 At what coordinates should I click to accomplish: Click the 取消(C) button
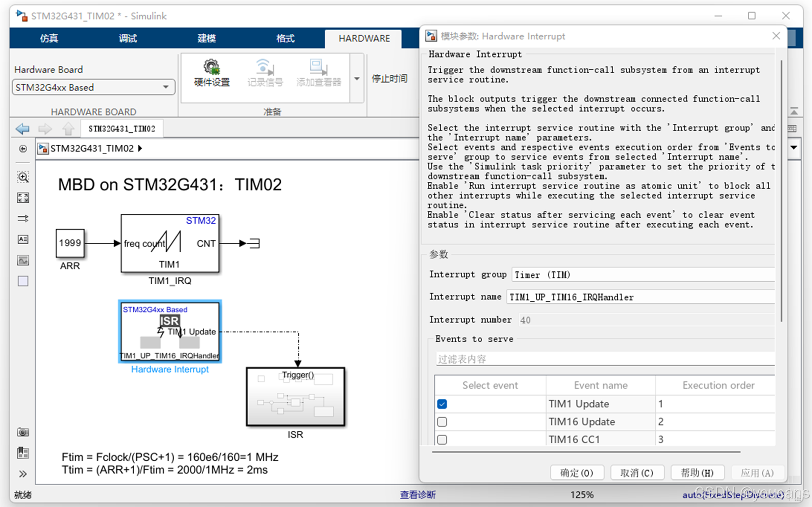[637, 473]
